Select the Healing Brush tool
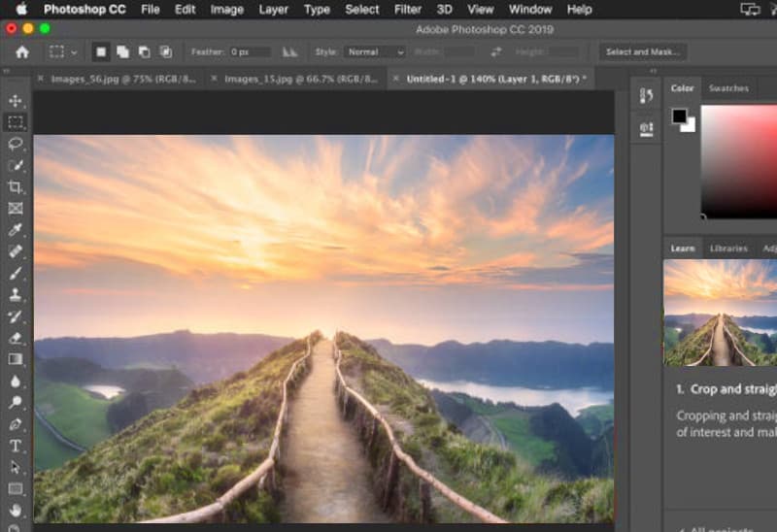This screenshot has height=532, width=777. pyautogui.click(x=16, y=251)
